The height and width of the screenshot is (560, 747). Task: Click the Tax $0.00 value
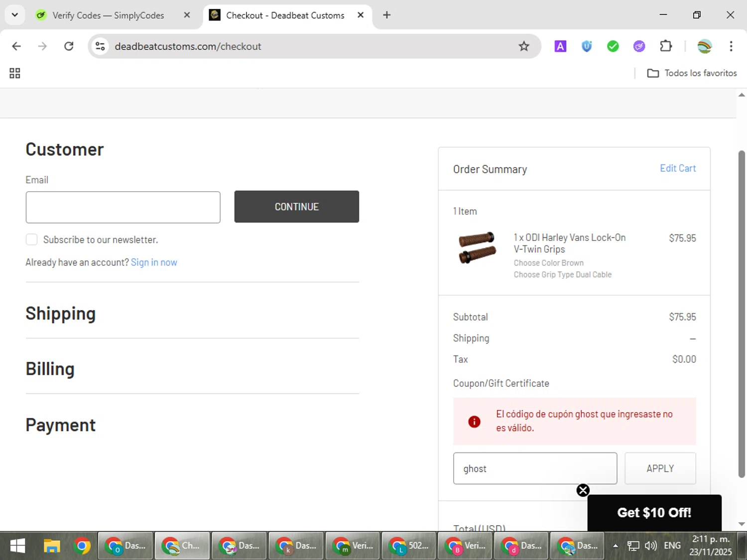click(684, 359)
